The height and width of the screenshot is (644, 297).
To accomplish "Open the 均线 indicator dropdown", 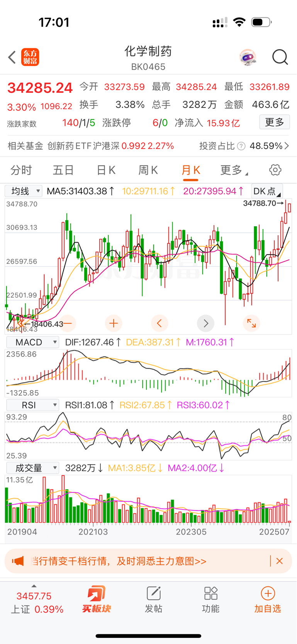I will pyautogui.click(x=24, y=191).
